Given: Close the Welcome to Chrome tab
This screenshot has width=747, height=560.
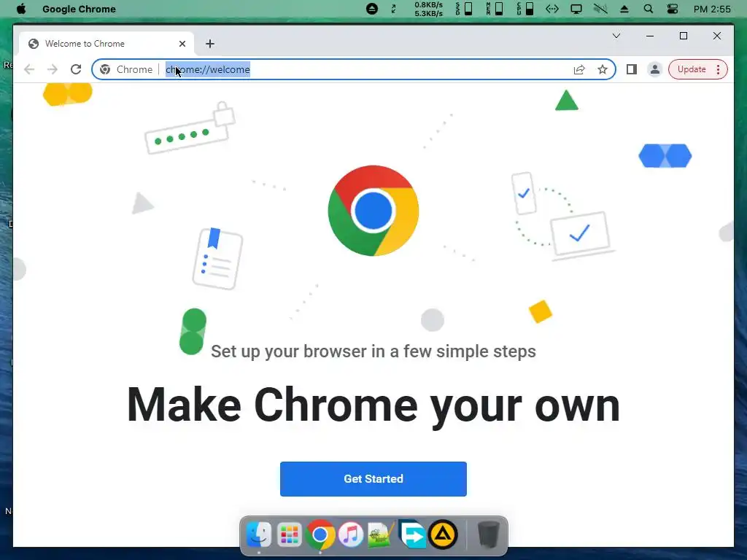Looking at the screenshot, I should (x=182, y=44).
